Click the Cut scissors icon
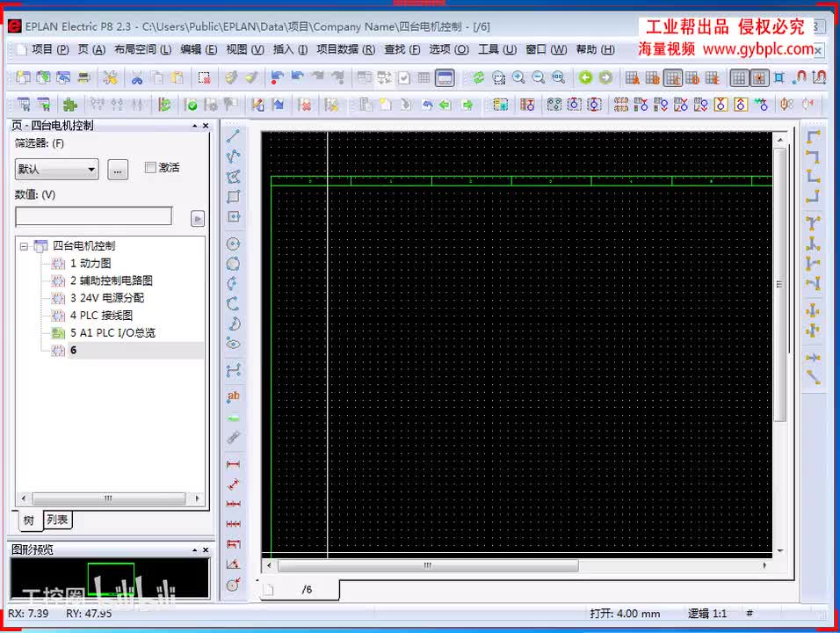840x633 pixels. pyautogui.click(x=137, y=78)
